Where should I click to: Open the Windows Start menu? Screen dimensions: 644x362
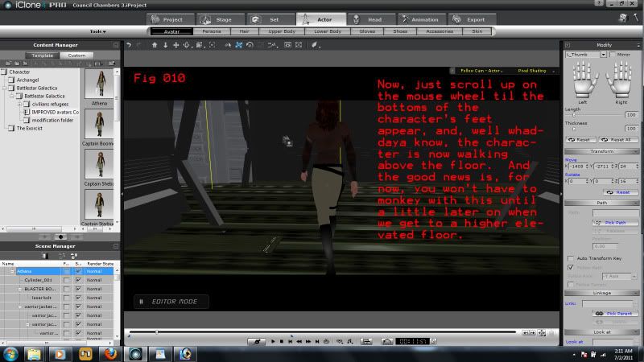point(11,354)
